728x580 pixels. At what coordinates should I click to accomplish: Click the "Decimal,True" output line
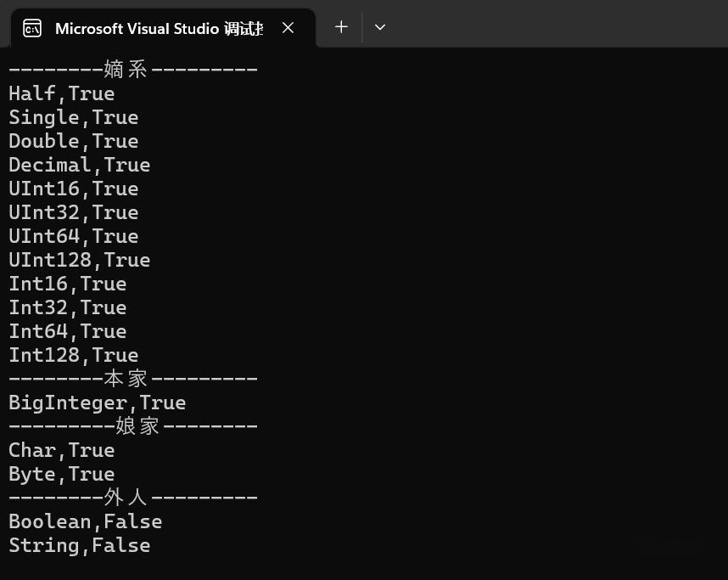tap(79, 165)
